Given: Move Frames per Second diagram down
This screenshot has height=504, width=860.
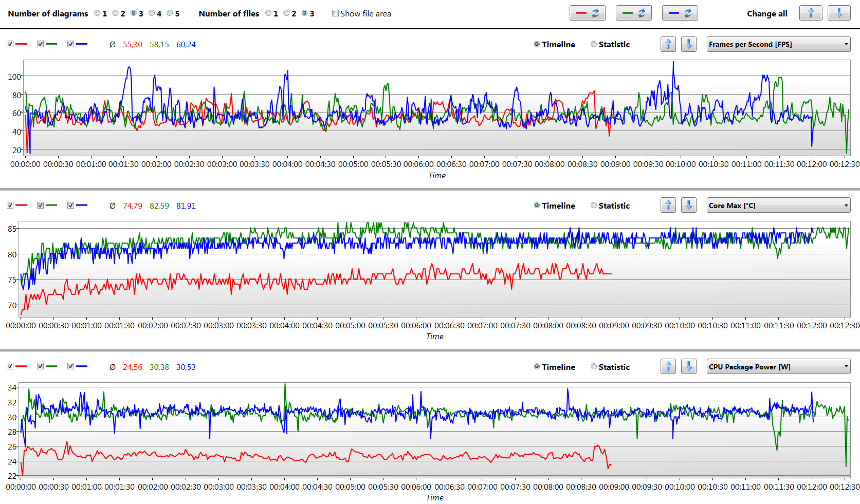Looking at the screenshot, I should [689, 44].
